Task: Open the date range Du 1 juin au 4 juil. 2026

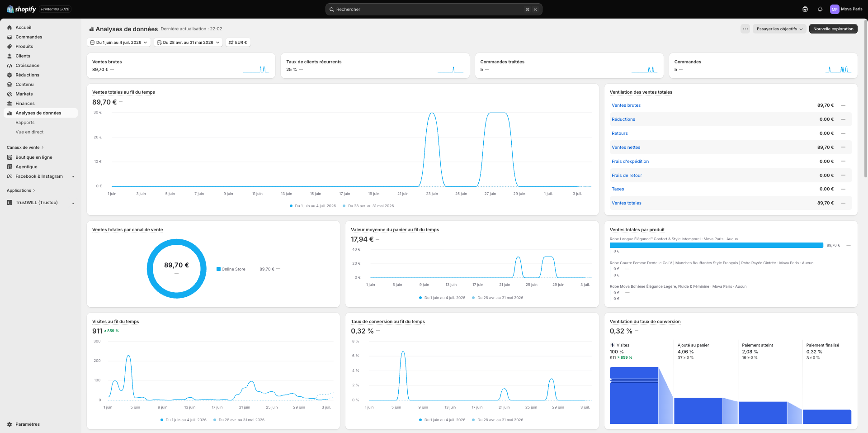Action: pyautogui.click(x=118, y=43)
